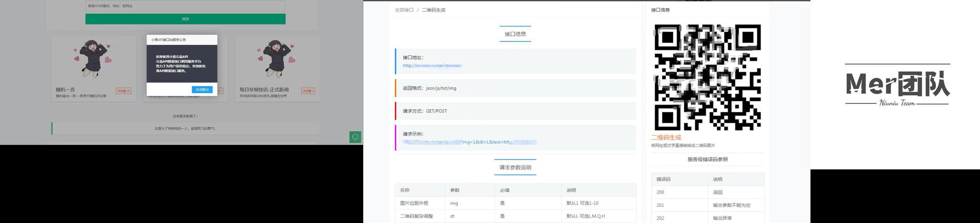The image size is (980, 223).
Task: Click the 浏览量 26 badge on 随机一言
Action: tap(123, 91)
